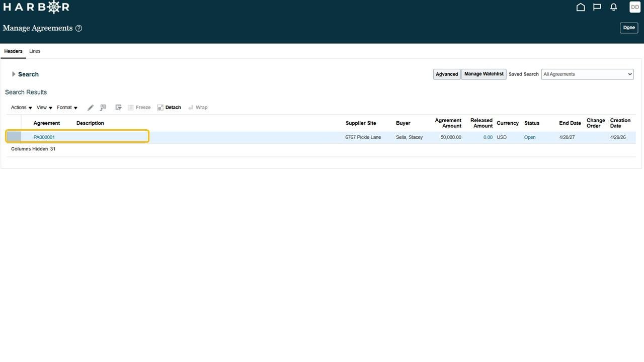Open agreement PA000001 link
Viewport: 644px width, 362px height.
[x=44, y=137]
